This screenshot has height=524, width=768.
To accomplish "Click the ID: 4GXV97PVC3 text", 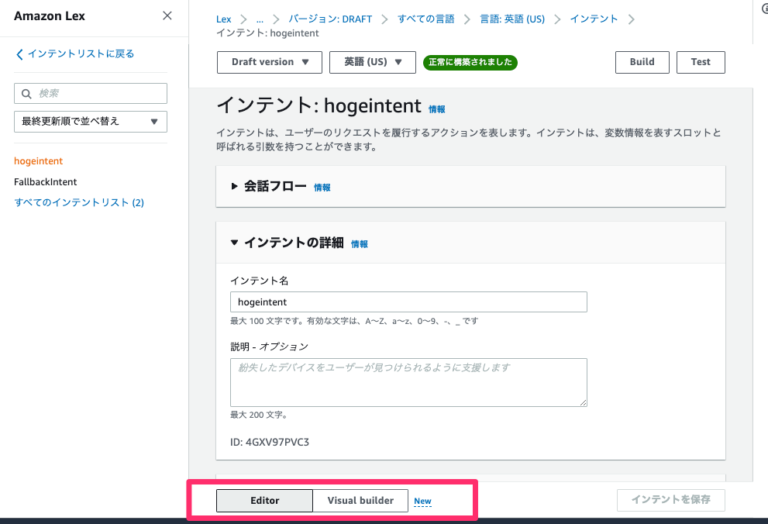I will click(269, 442).
